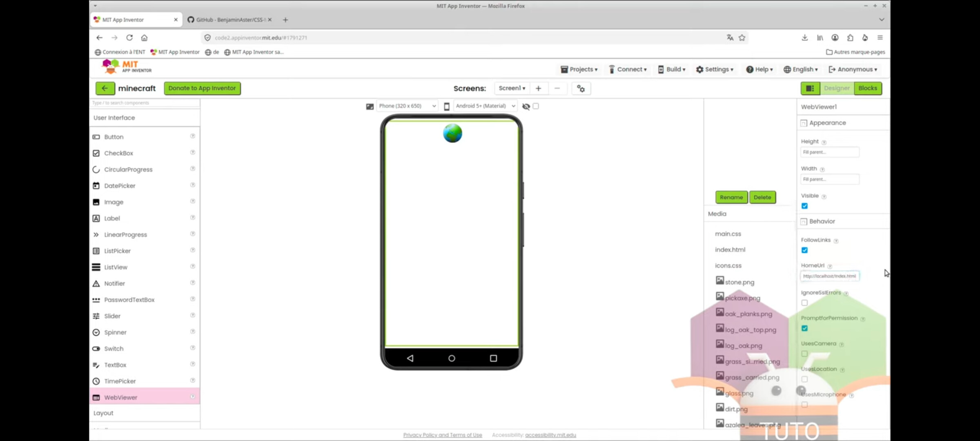
Task: Click the Rename component button
Action: [731, 197]
